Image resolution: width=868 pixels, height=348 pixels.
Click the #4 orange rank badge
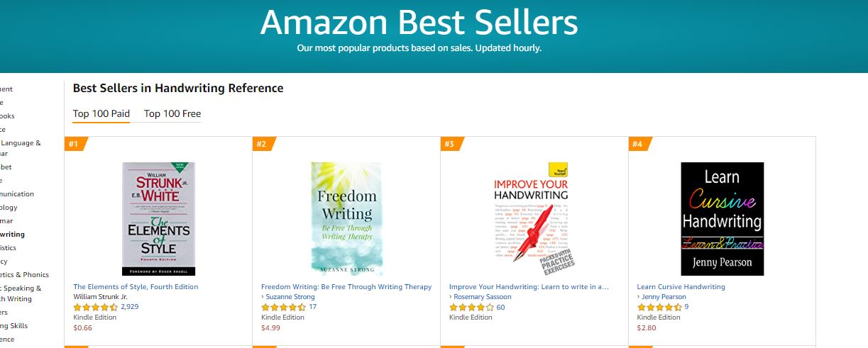click(638, 145)
